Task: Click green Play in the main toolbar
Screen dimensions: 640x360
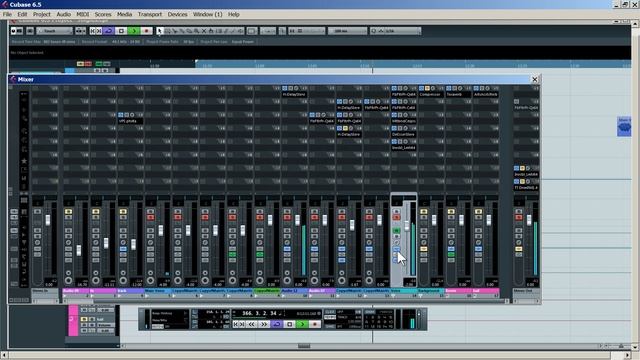Action: point(133,31)
